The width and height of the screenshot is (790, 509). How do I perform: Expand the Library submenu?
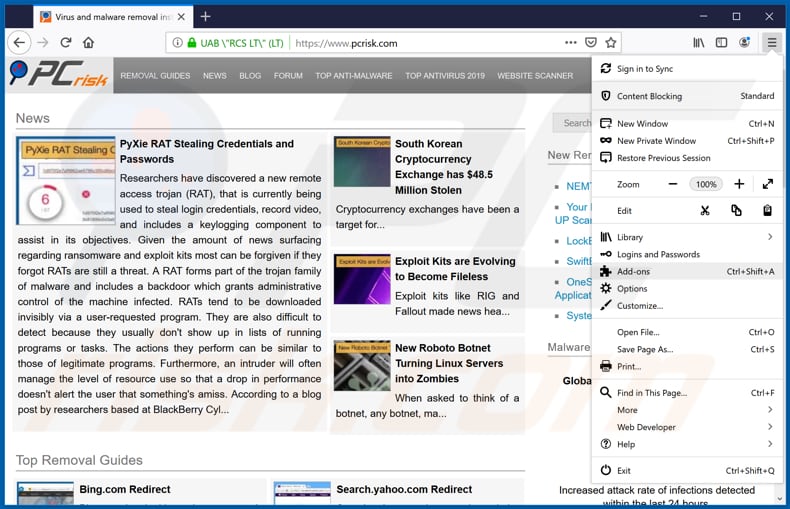pyautogui.click(x=687, y=237)
